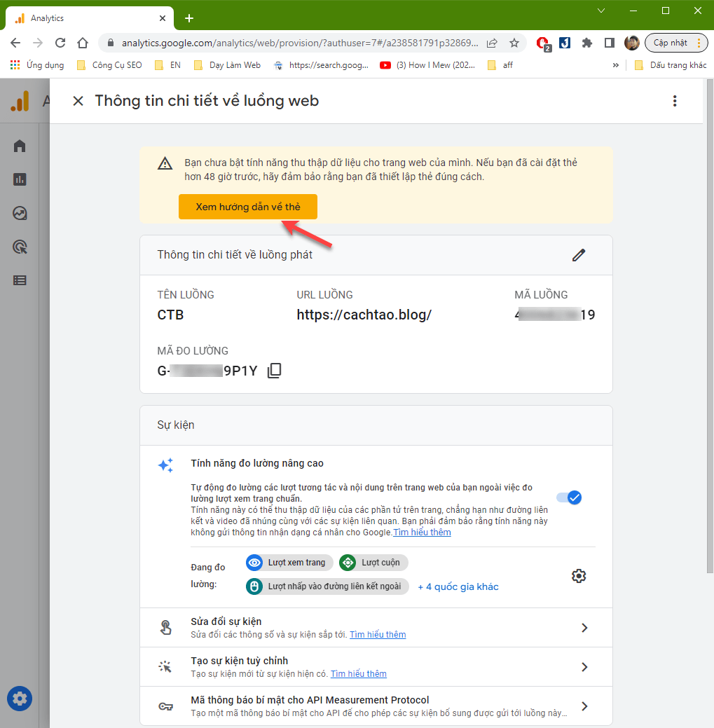Bookmark this page with star icon

tap(514, 43)
